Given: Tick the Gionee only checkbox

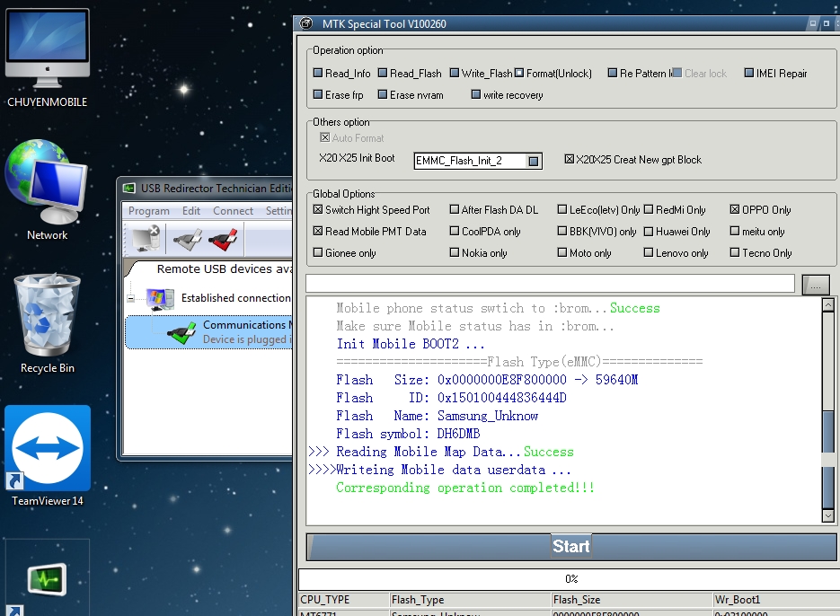Looking at the screenshot, I should pyautogui.click(x=318, y=252).
